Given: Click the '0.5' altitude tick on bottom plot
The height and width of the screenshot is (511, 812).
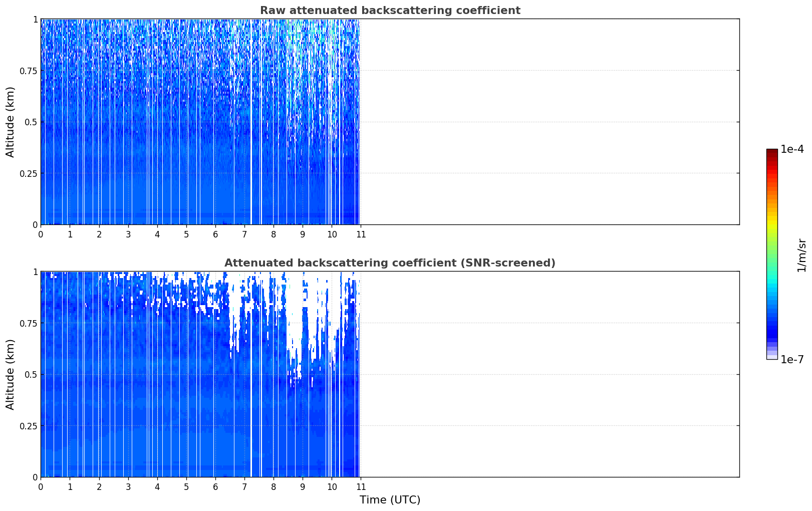Looking at the screenshot, I should [x=31, y=375].
